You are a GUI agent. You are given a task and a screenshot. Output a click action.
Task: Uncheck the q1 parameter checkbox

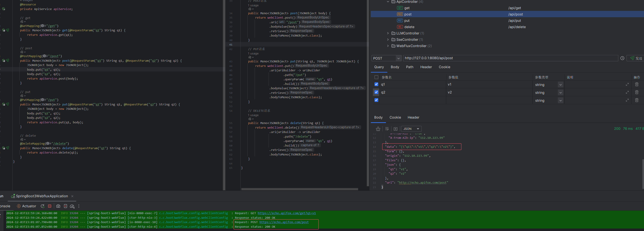coord(376,84)
